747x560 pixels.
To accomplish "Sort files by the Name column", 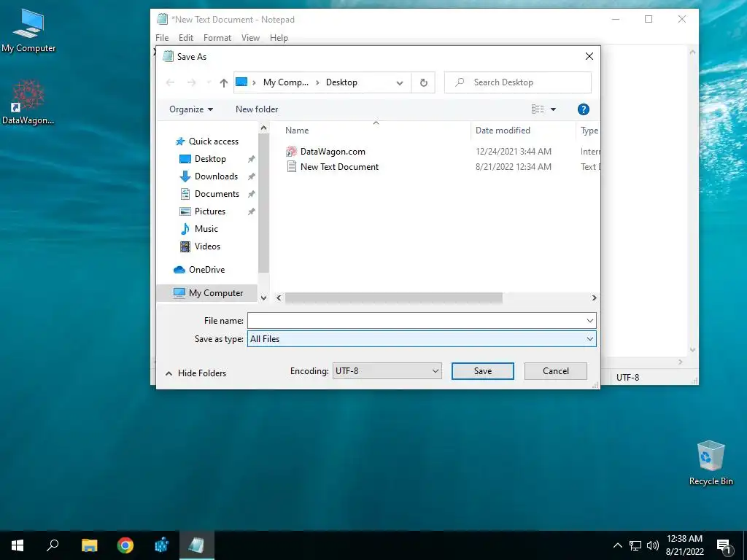I will (x=297, y=131).
